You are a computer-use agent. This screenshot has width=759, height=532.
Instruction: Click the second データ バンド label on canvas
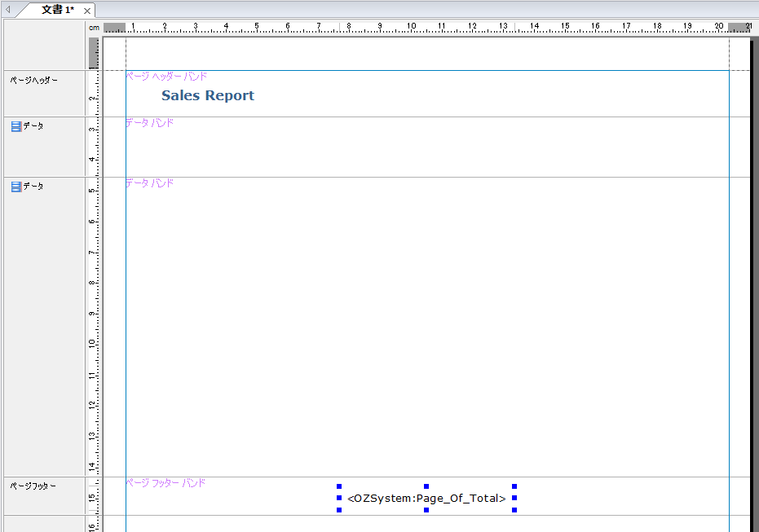tap(149, 183)
